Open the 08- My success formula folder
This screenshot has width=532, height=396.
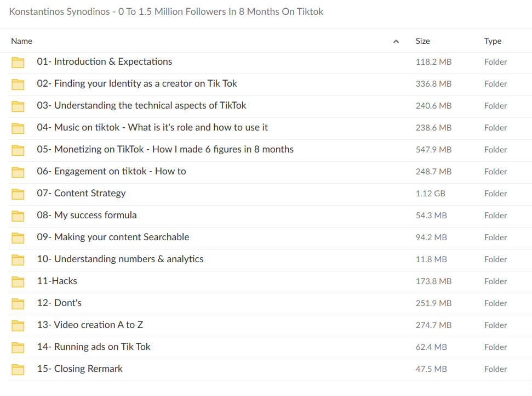coord(87,215)
